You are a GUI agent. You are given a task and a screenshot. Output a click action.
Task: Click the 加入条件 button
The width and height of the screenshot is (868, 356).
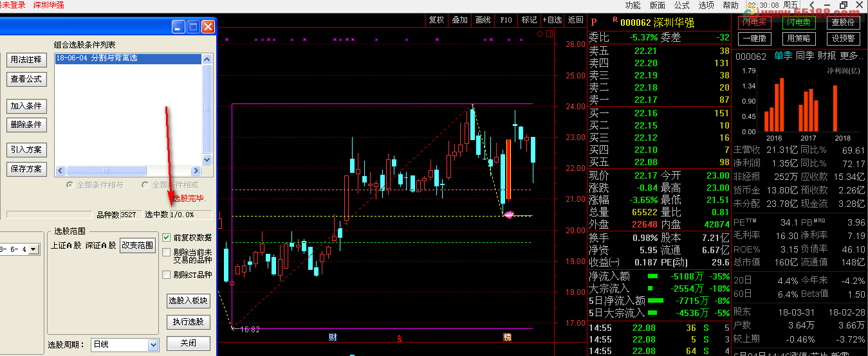pos(26,105)
